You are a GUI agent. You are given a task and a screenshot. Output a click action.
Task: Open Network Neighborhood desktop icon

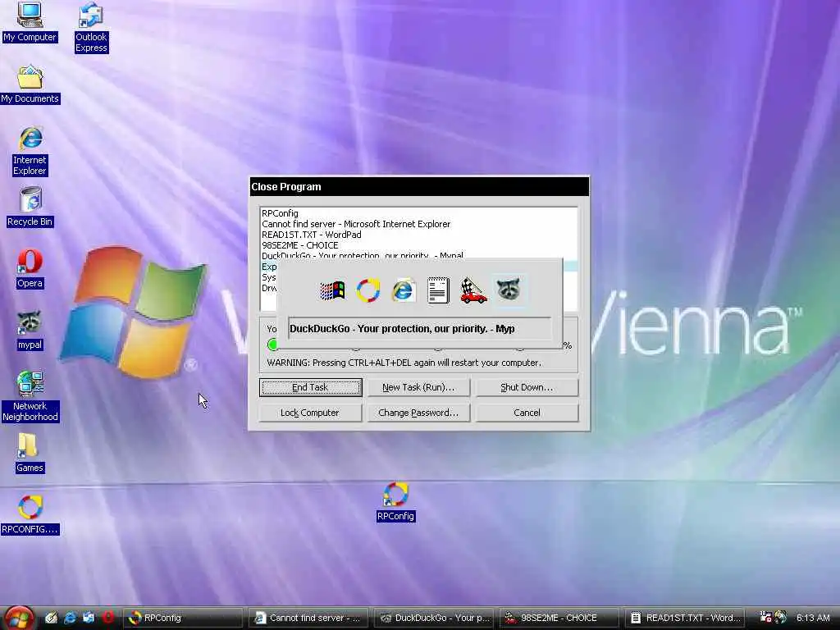[x=30, y=396]
